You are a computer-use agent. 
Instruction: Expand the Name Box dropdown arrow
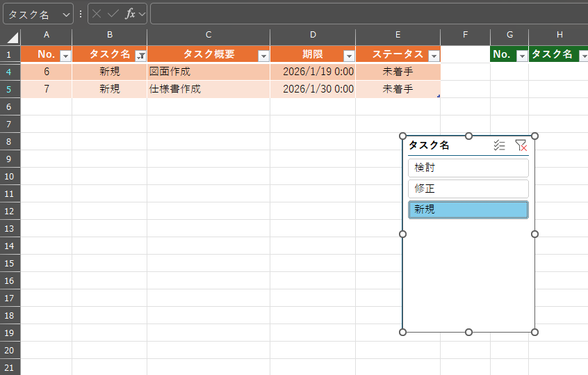point(66,14)
